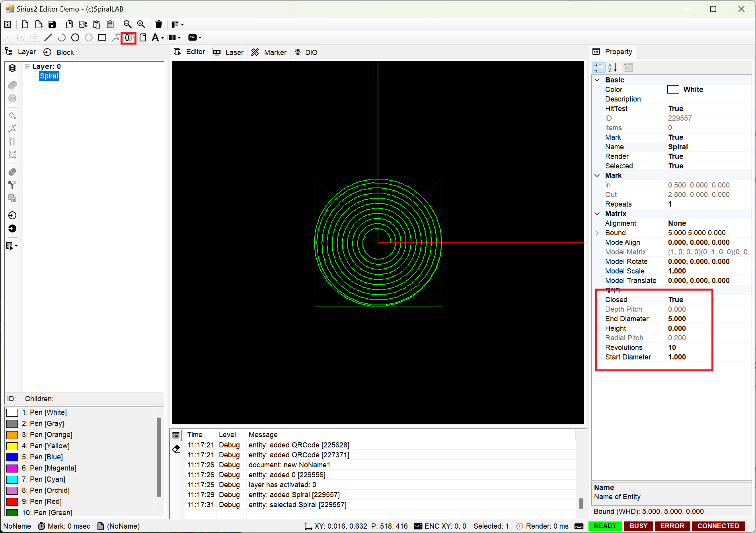
Task: Collapse the Basic property category
Action: click(597, 80)
